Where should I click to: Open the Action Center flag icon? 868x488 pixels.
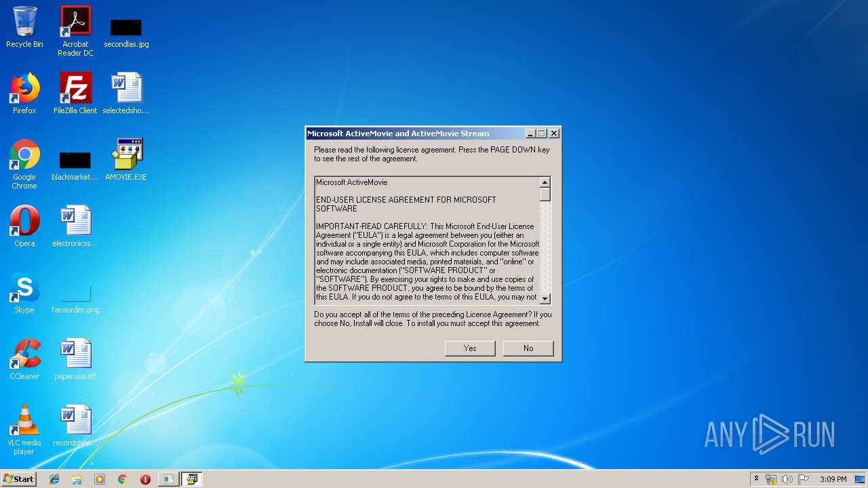pyautogui.click(x=804, y=479)
